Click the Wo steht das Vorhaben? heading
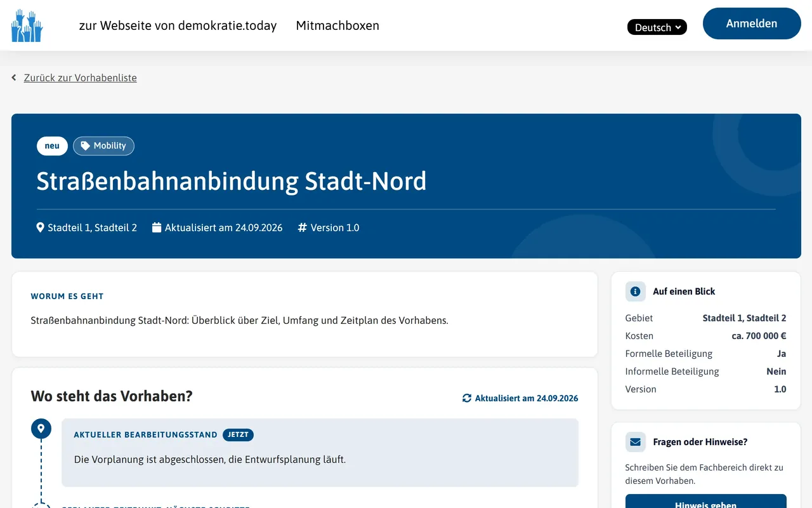This screenshot has height=508, width=812. point(112,396)
